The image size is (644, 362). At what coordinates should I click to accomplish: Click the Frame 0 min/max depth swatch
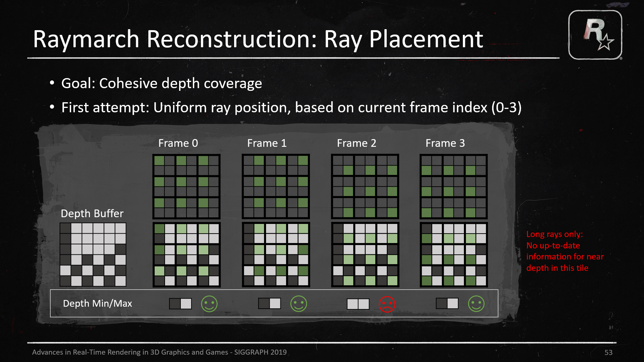click(180, 304)
